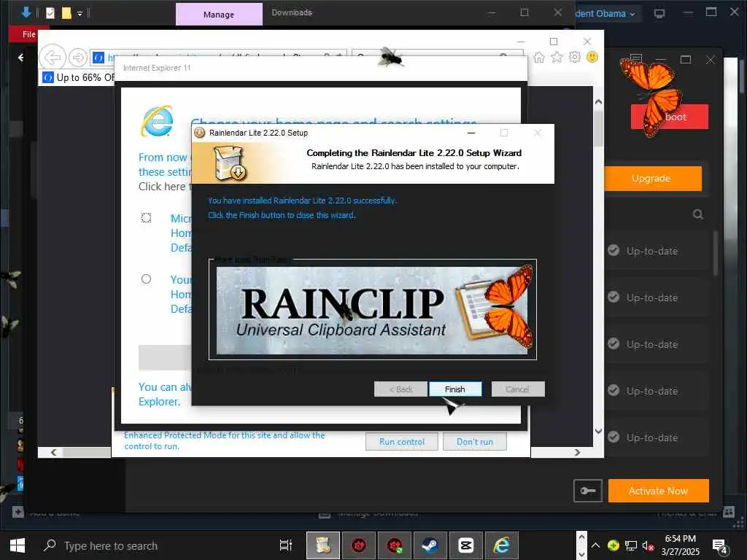Click Internet Explorer back arrow button

(x=52, y=58)
